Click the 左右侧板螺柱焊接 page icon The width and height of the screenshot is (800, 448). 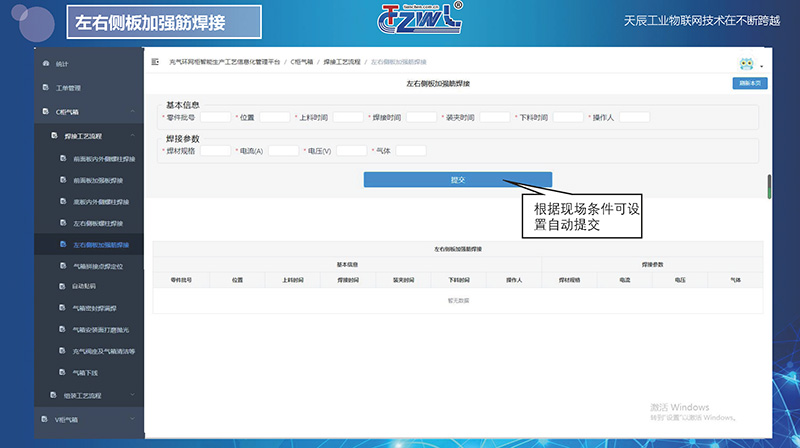pos(63,222)
